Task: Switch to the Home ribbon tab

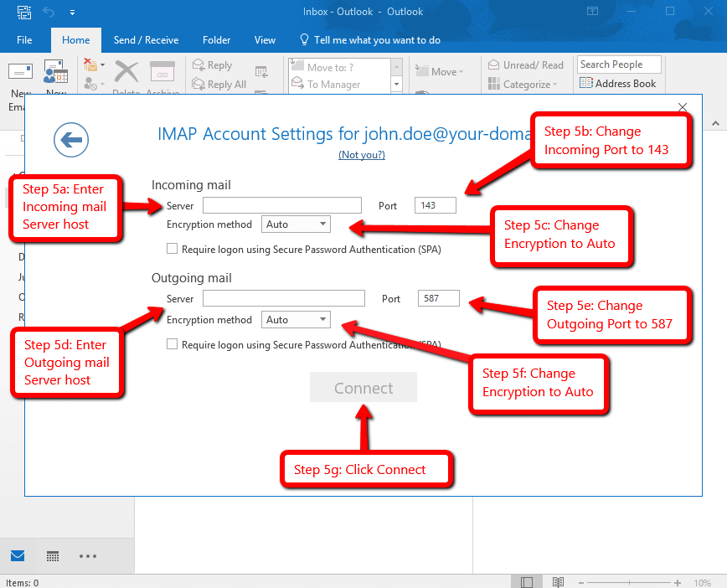Action: [x=76, y=40]
